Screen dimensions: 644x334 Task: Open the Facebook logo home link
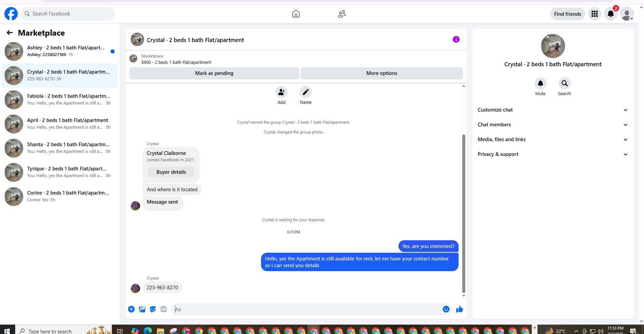click(11, 14)
